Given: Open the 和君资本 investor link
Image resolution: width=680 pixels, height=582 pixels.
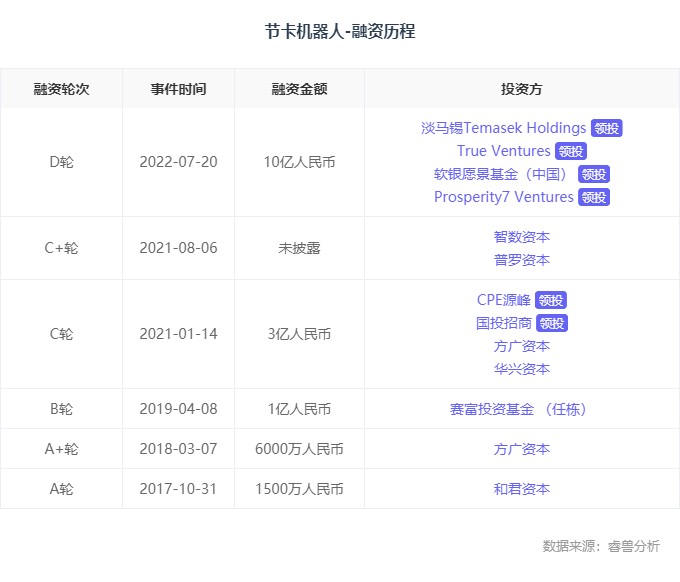Looking at the screenshot, I should (x=521, y=489).
